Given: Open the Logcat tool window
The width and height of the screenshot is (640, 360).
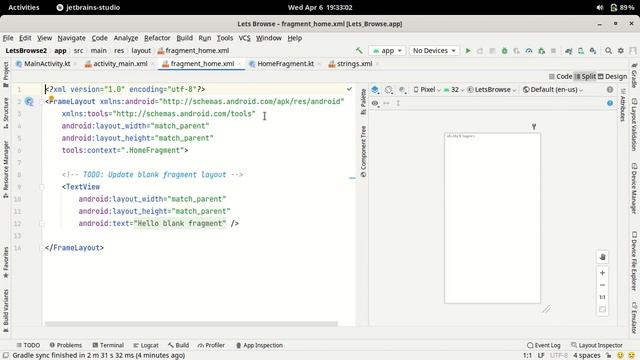Looking at the screenshot, I should click(146, 345).
